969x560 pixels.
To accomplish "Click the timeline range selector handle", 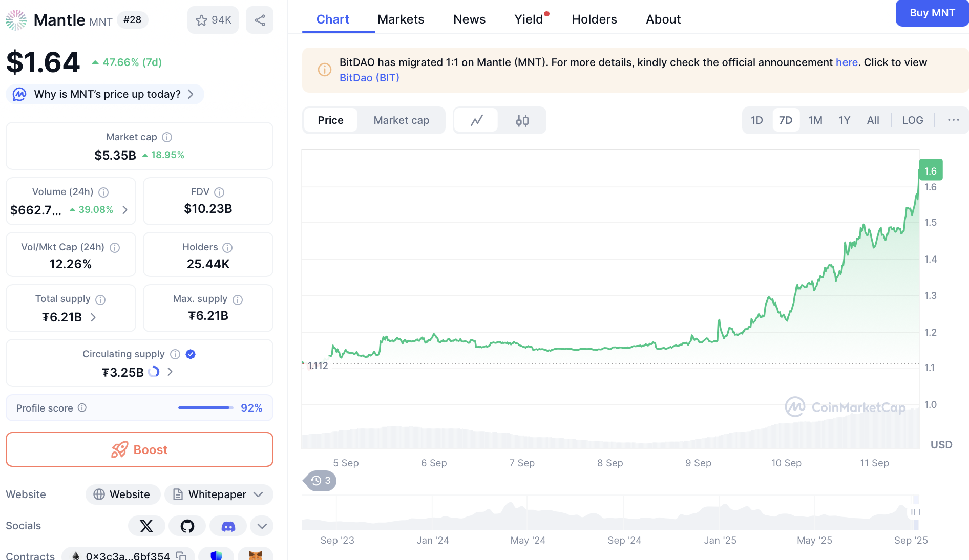I will click(x=916, y=512).
